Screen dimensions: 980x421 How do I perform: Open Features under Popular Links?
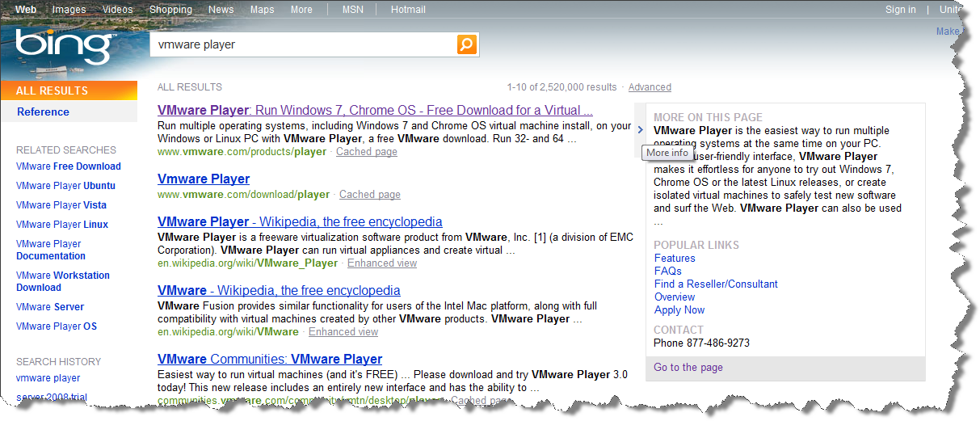tap(675, 259)
